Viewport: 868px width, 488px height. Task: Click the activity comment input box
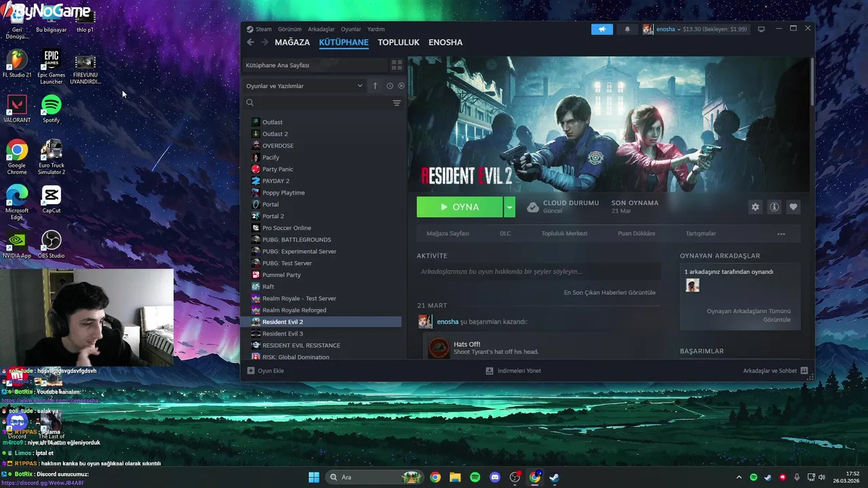pos(538,272)
